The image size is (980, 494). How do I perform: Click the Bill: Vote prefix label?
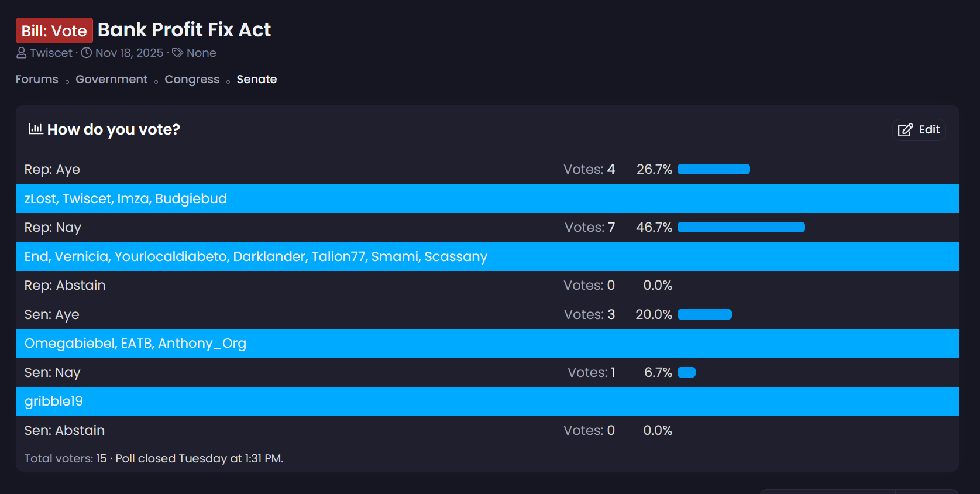(54, 30)
